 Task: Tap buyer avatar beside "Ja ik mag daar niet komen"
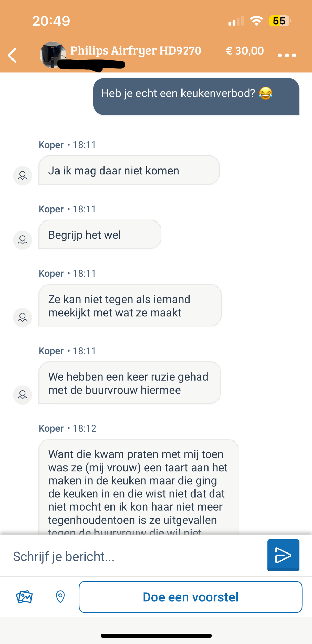(23, 176)
